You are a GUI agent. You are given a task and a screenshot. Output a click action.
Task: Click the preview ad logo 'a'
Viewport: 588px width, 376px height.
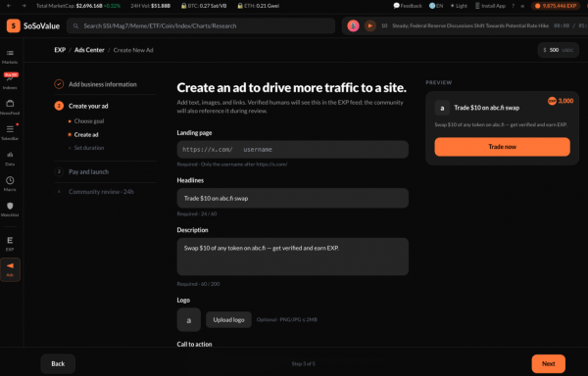point(442,108)
